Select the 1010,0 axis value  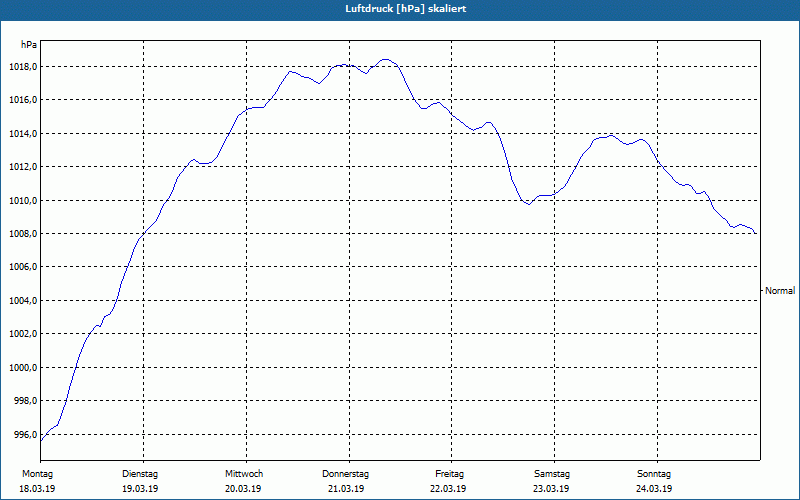point(23,201)
